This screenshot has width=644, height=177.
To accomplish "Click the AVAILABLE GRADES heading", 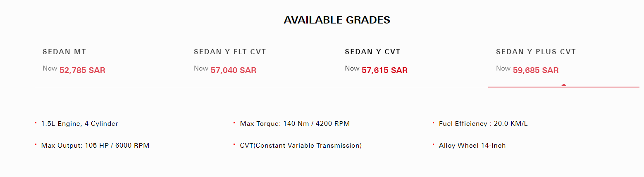I will pyautogui.click(x=337, y=20).
